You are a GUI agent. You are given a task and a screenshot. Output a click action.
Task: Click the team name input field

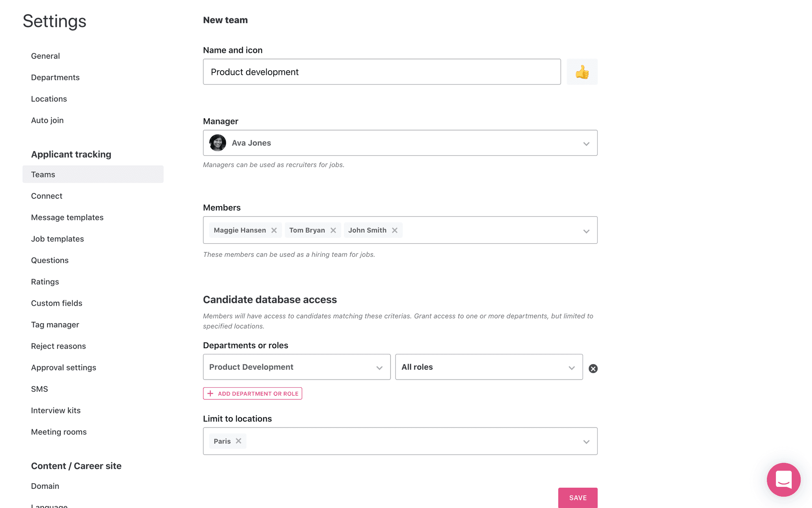tap(382, 72)
